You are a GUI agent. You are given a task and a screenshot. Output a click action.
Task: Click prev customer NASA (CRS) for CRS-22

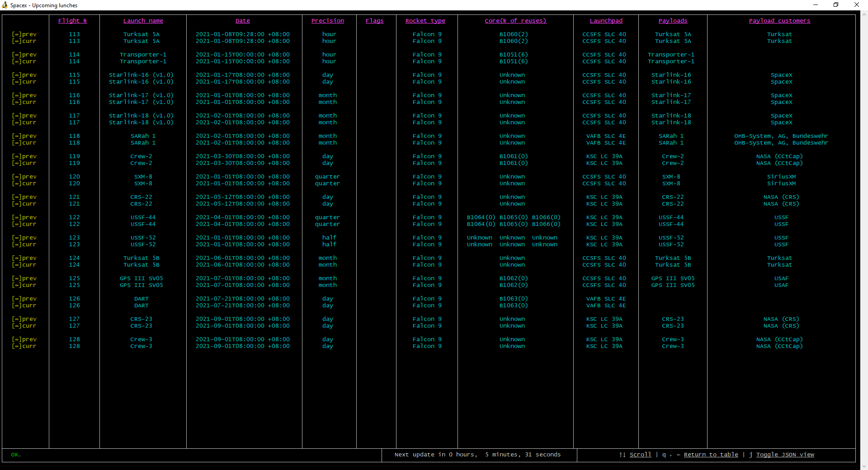click(782, 197)
